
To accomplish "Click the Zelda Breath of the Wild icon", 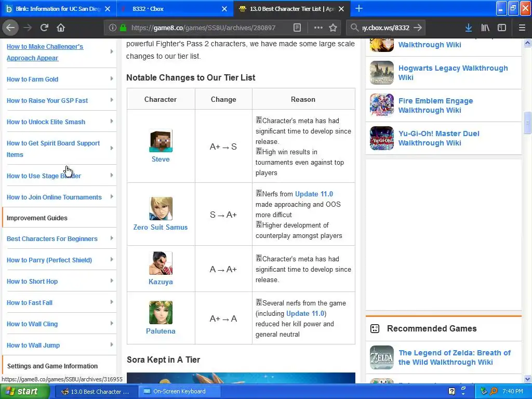I will click(x=382, y=357).
